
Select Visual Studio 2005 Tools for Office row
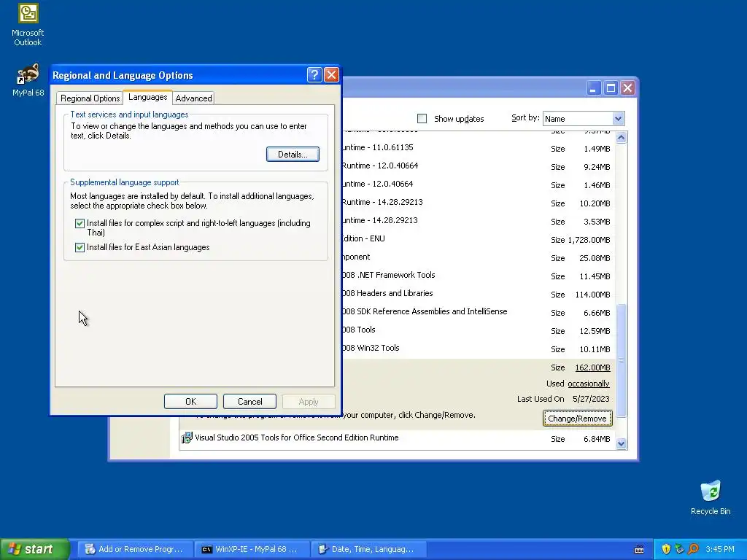(397, 438)
